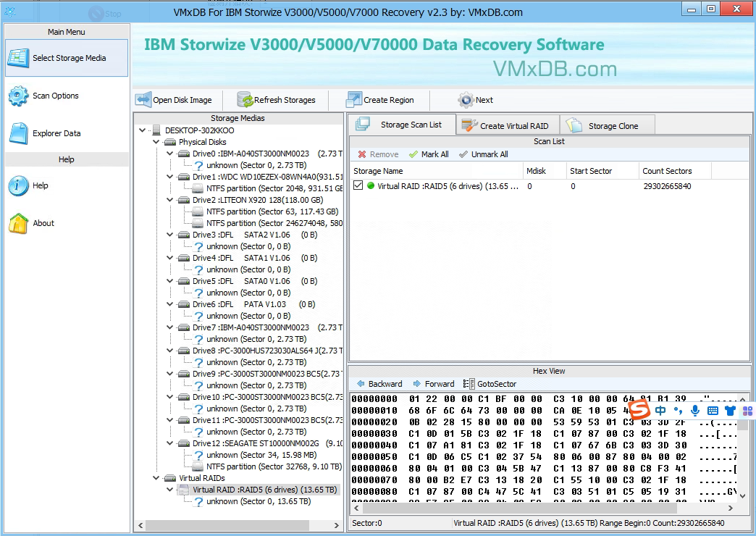
Task: Select Drive0 IBM-A040ST3000NM0023 disk icon
Action: click(x=184, y=154)
